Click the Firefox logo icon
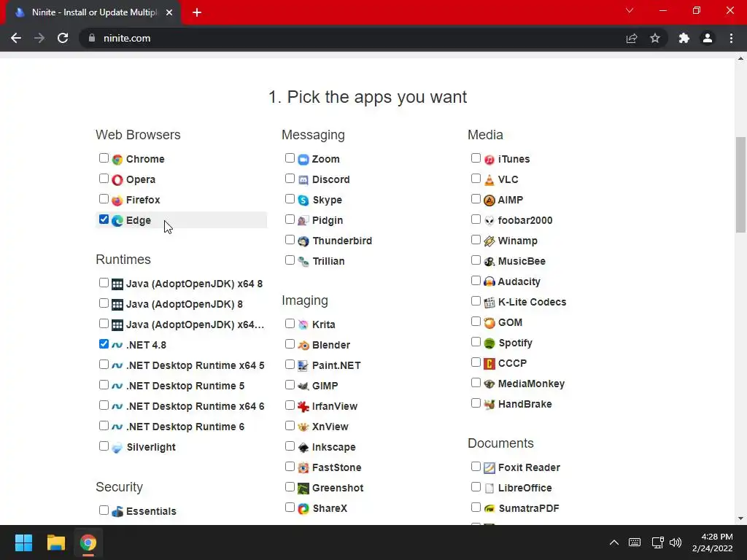The height and width of the screenshot is (560, 747). click(x=117, y=200)
